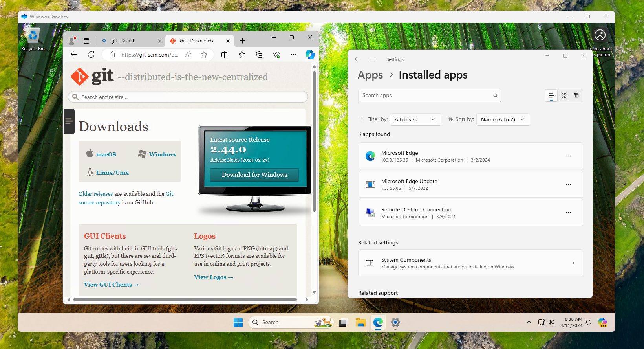Open Edge split screen icon
This screenshot has width=644, height=349.
[x=225, y=55]
